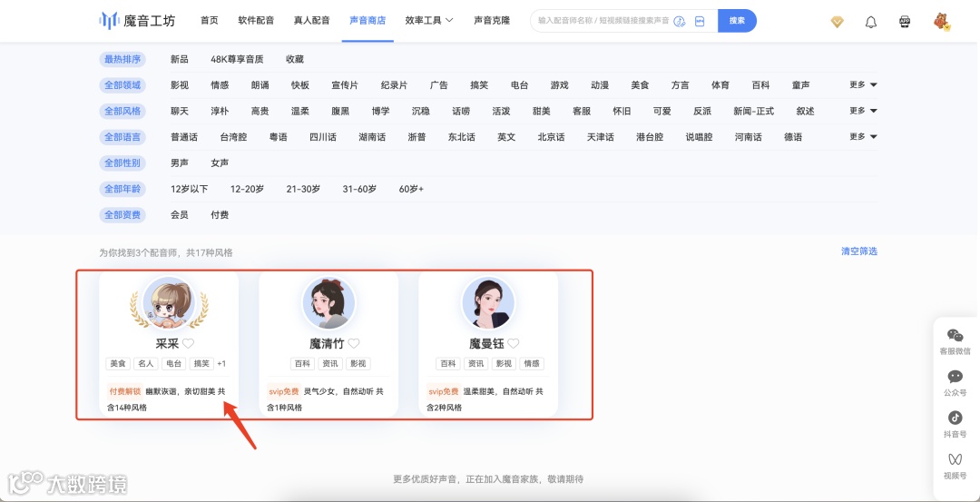
Task: Favorite 魔曼钰 with the heart icon
Action: pyautogui.click(x=513, y=343)
